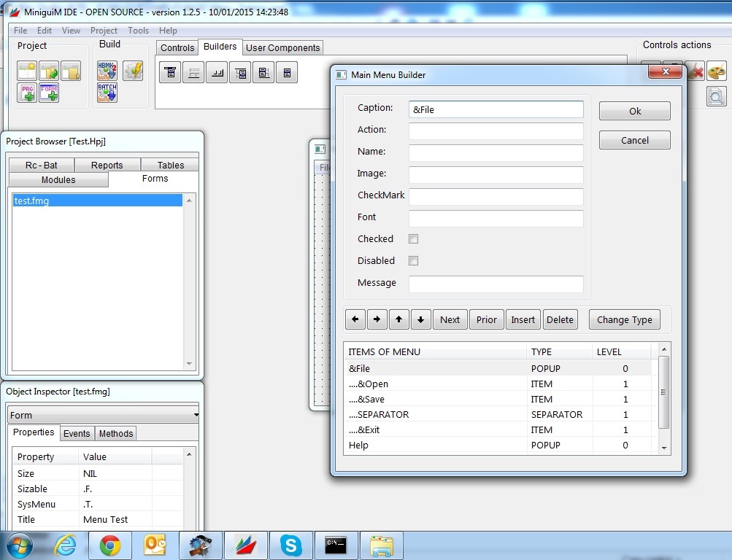
Task: Click the gear with lightning bolt icon
Action: tap(133, 71)
